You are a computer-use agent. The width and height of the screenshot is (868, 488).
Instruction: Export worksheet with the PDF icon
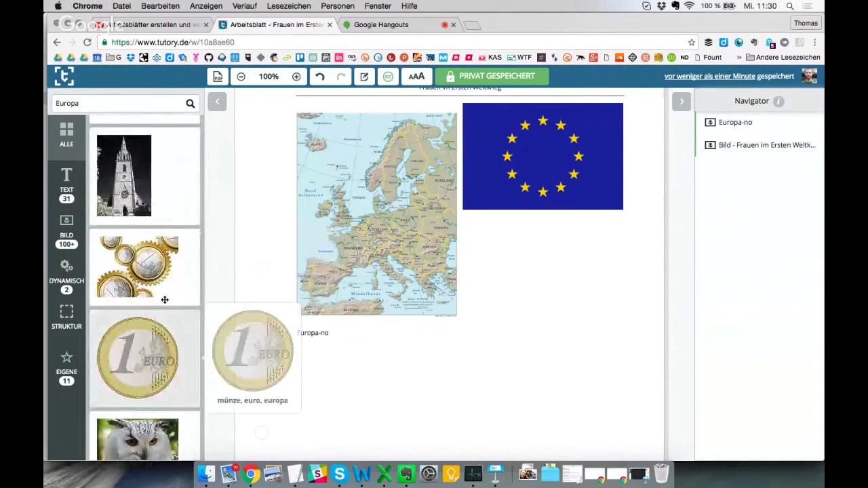point(218,77)
